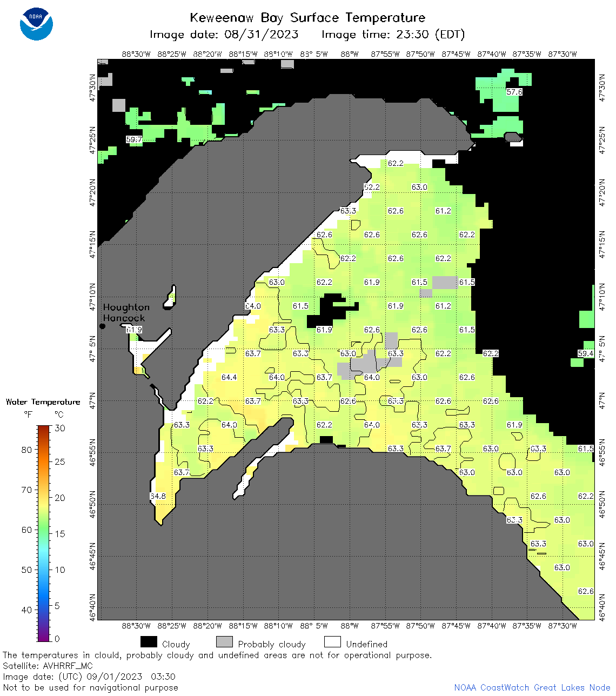Viewport: 616px width, 696px height.
Task: Click the 0 °C tick label
Action: coord(57,639)
